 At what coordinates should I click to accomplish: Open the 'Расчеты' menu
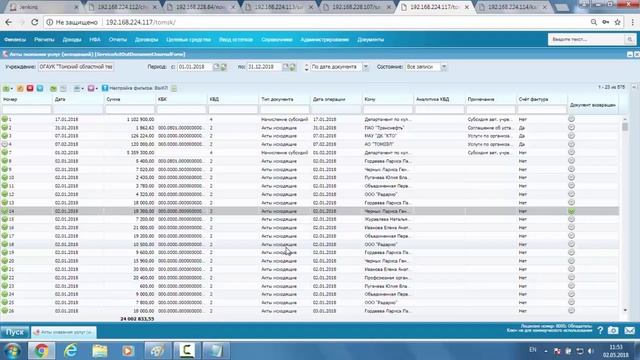[44, 40]
